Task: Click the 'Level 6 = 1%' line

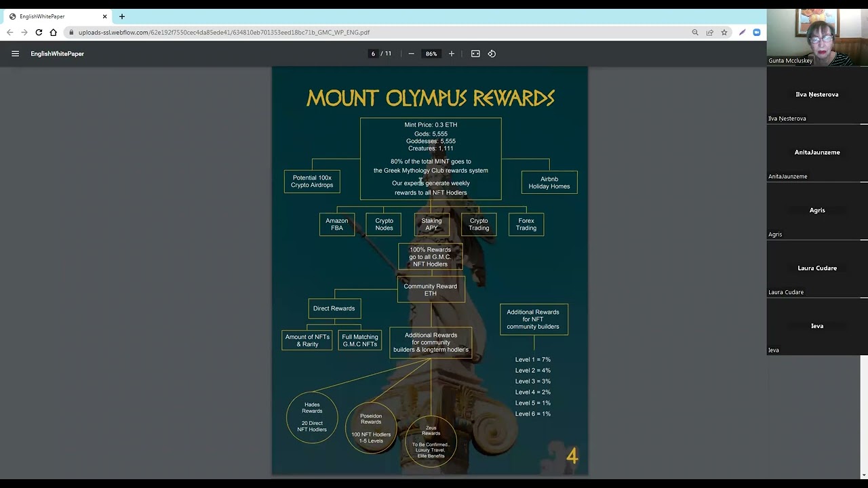Action: click(533, 413)
